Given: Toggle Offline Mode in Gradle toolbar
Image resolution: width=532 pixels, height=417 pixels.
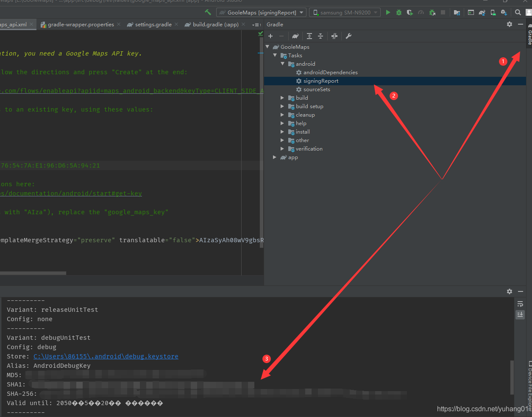Looking at the screenshot, I should click(334, 36).
